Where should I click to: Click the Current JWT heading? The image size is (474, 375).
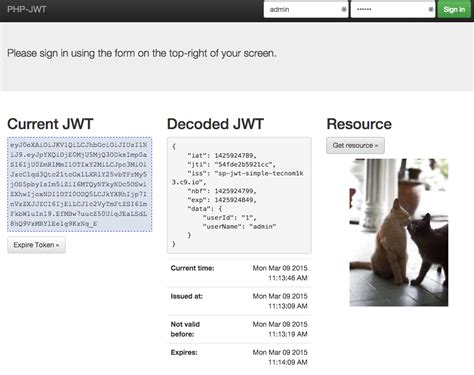point(50,124)
